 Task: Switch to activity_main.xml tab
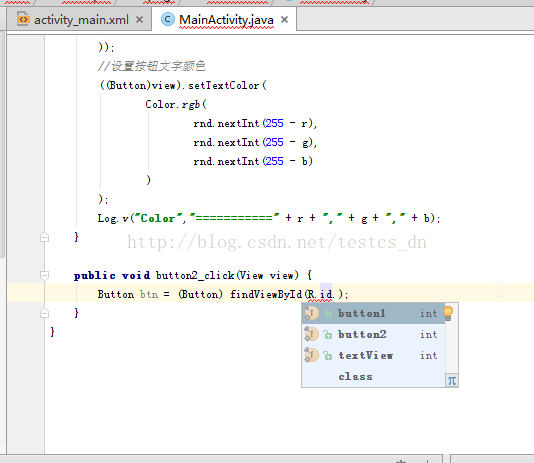81,20
